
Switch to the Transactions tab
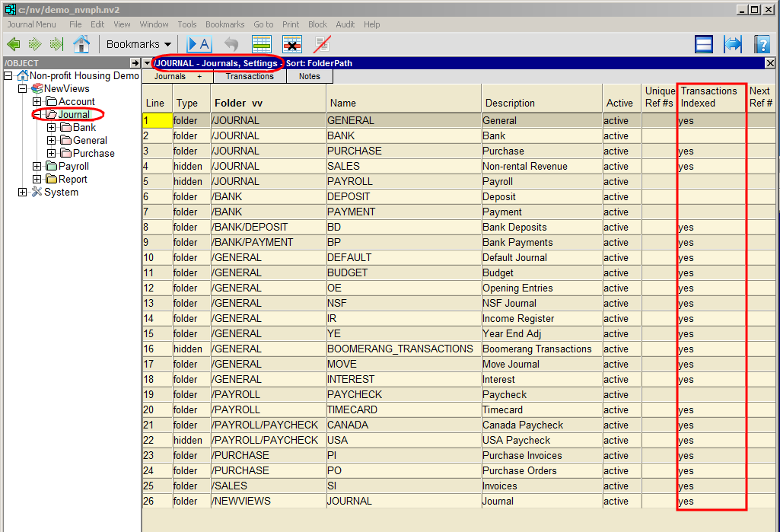[x=249, y=76]
